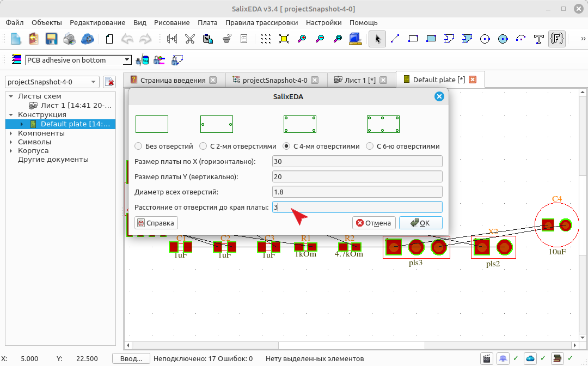Click the 'Размер платы Y' input field
588x366 pixels.
357,176
